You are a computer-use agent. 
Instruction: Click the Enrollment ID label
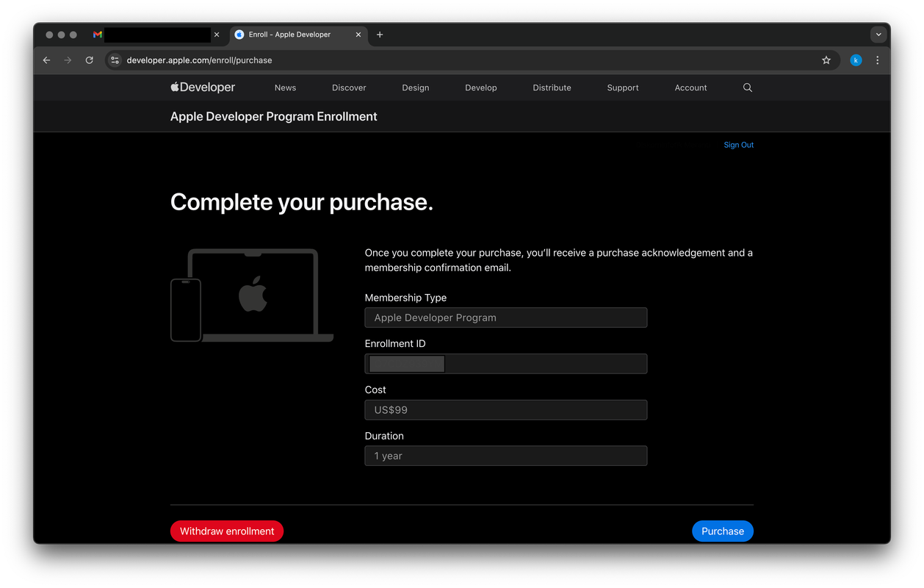click(x=395, y=343)
